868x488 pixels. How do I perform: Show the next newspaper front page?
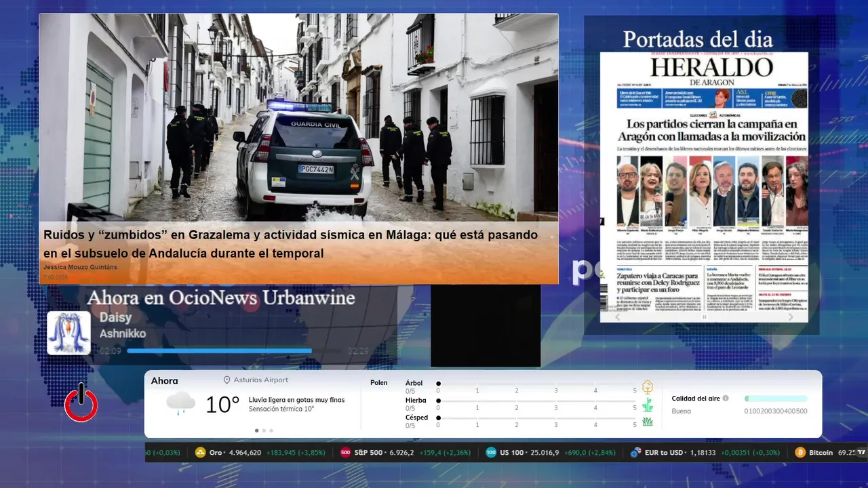[791, 317]
